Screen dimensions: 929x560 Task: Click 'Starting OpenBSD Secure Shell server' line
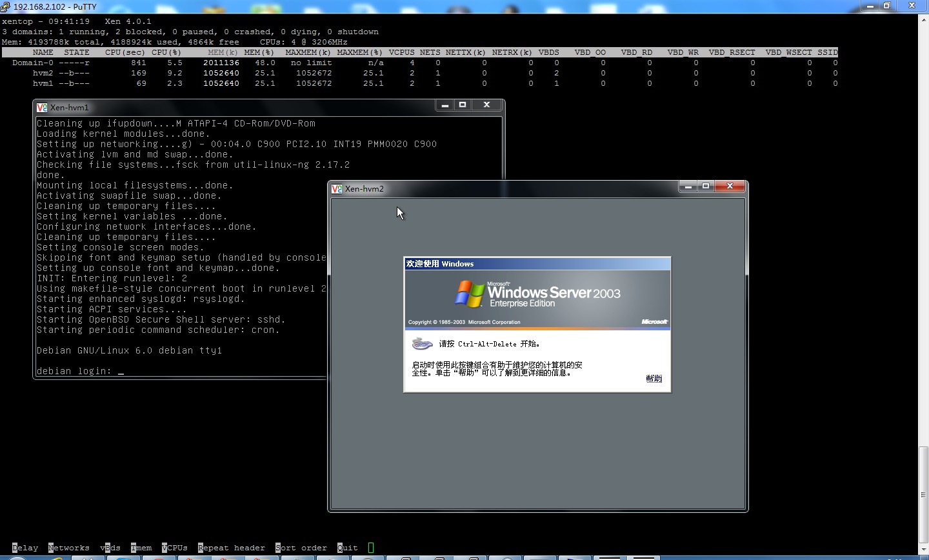click(161, 319)
